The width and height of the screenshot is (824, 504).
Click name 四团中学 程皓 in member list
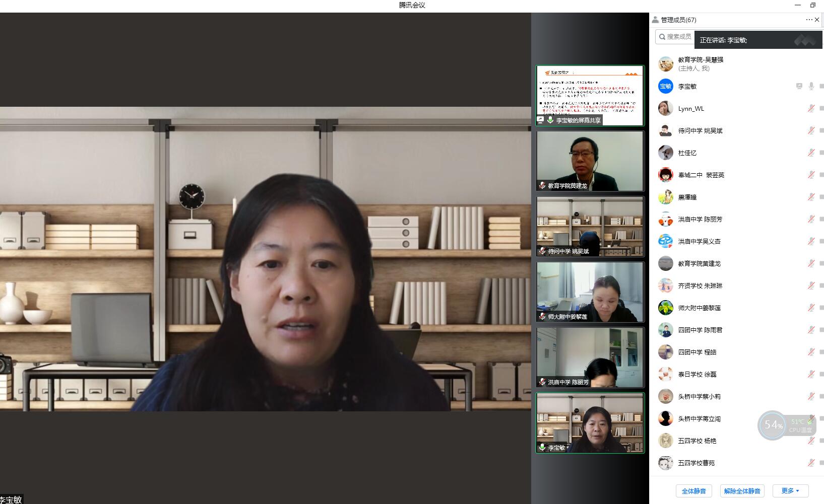point(697,352)
